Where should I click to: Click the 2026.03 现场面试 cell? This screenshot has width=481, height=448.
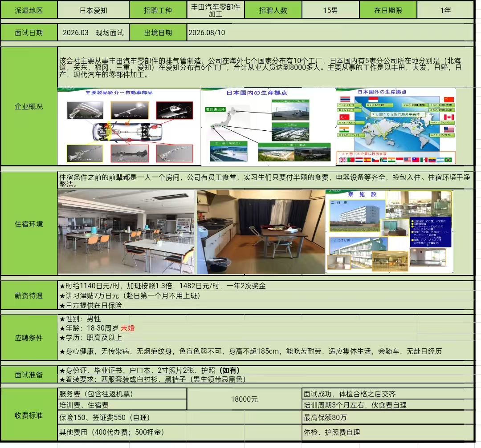(x=93, y=32)
